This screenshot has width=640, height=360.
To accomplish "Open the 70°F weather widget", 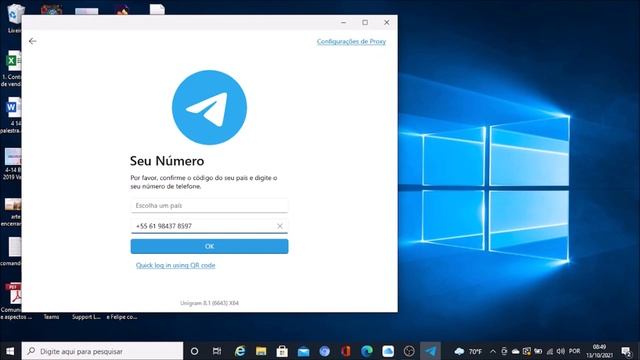I will [468, 351].
